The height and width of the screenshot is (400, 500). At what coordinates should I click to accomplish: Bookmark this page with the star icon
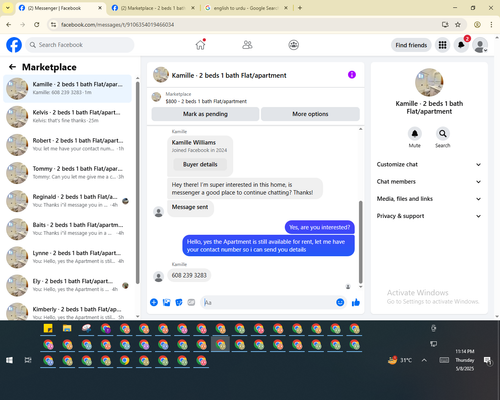pos(458,24)
